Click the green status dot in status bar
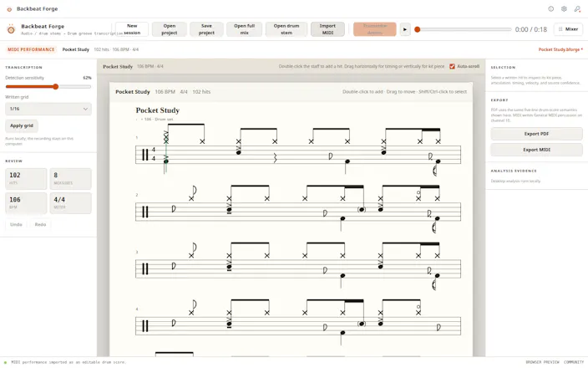Screen dimensions: 588x368 [x=5, y=363]
